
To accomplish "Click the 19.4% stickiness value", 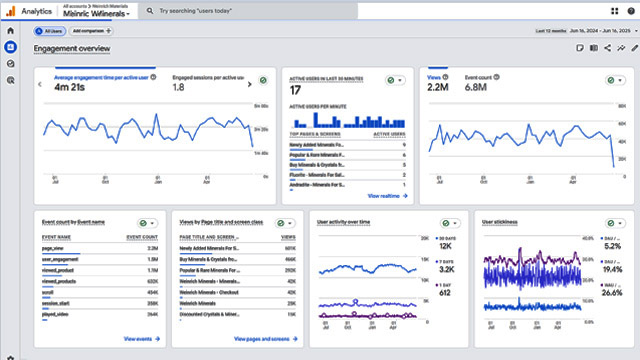I will pos(612,269).
